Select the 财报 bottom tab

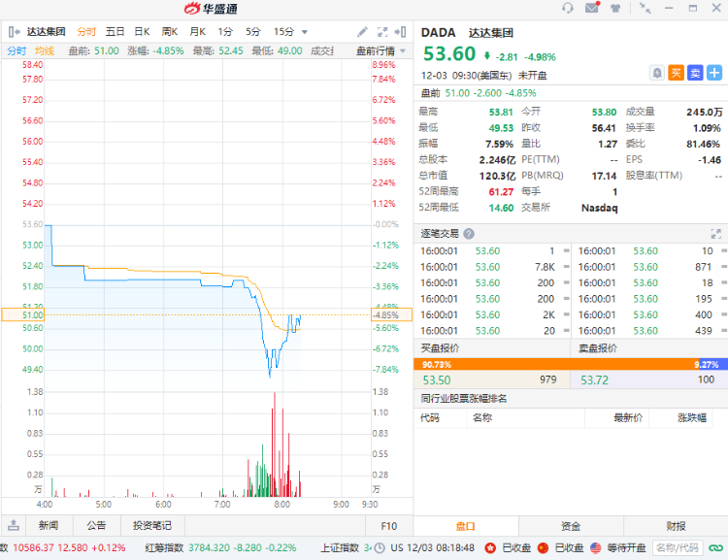tap(676, 526)
